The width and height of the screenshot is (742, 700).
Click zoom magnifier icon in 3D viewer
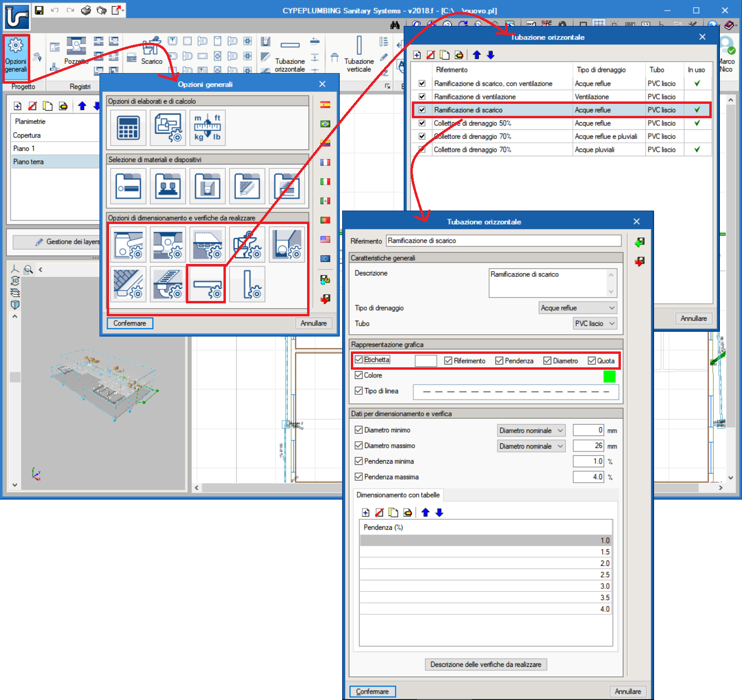tap(28, 269)
